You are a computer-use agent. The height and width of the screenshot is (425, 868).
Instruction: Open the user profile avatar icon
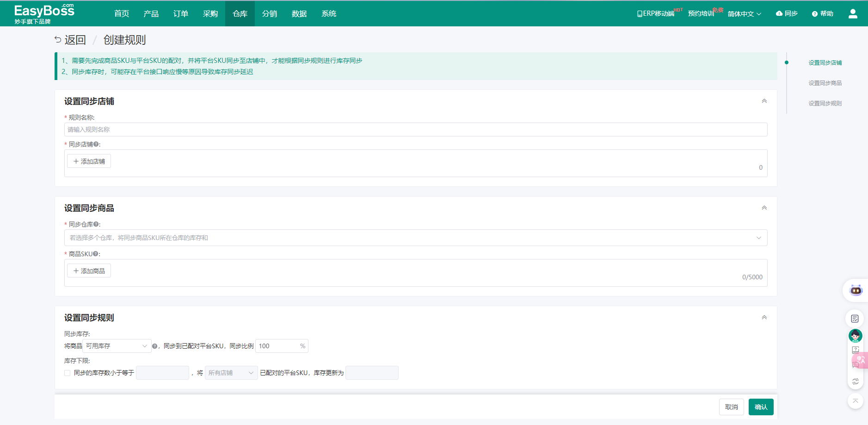(853, 14)
